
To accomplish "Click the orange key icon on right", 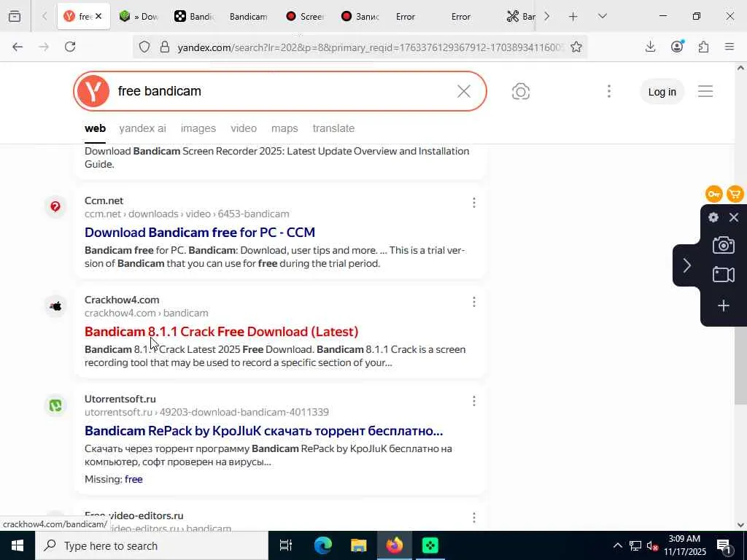I will click(x=713, y=194).
